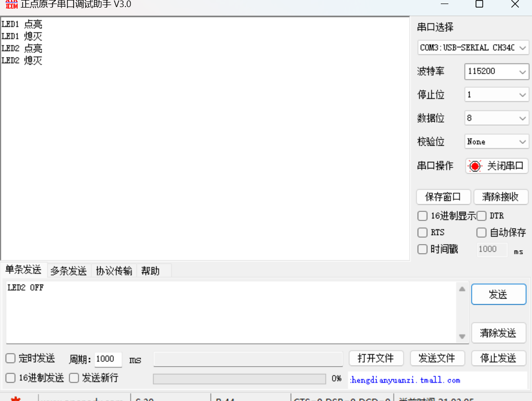
Task: Switch to the 协议传输 tab
Action: [x=114, y=271]
